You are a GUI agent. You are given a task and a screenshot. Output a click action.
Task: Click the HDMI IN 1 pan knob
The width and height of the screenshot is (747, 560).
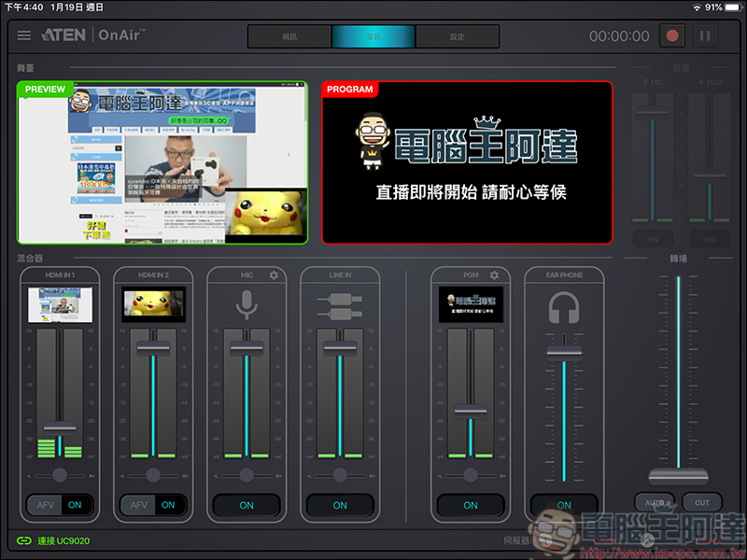click(x=60, y=475)
